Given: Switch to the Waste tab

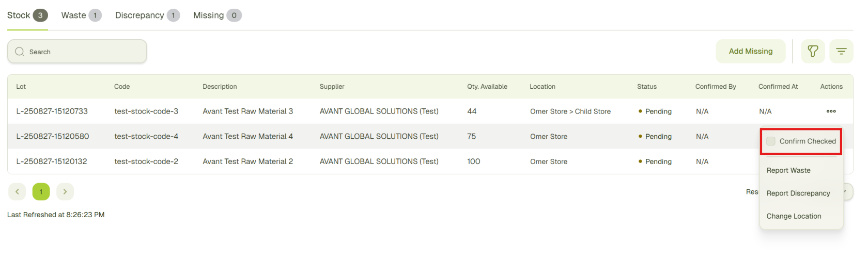Looking at the screenshot, I should [x=81, y=15].
